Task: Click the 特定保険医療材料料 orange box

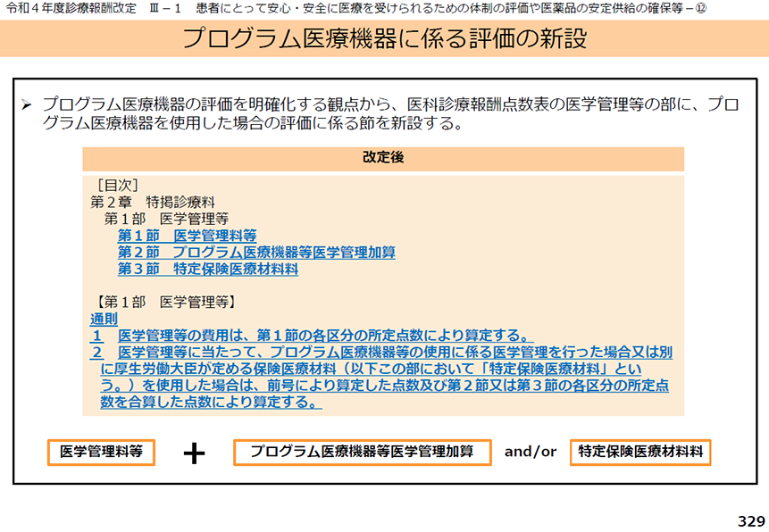Action: tap(640, 452)
